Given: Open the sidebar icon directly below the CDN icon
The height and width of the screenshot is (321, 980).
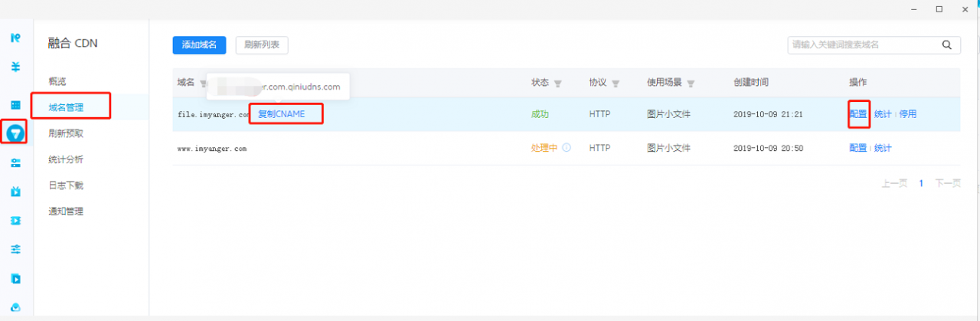Looking at the screenshot, I should tap(15, 162).
